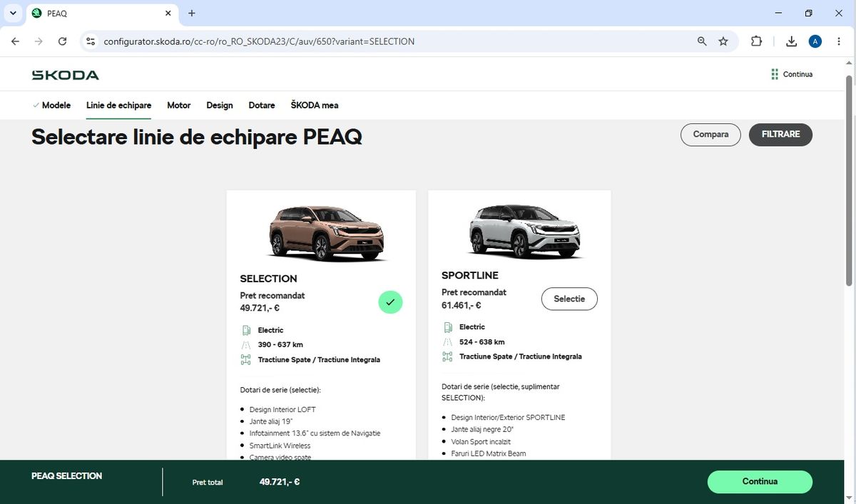Open the tab search dropdown arrow

[x=13, y=13]
